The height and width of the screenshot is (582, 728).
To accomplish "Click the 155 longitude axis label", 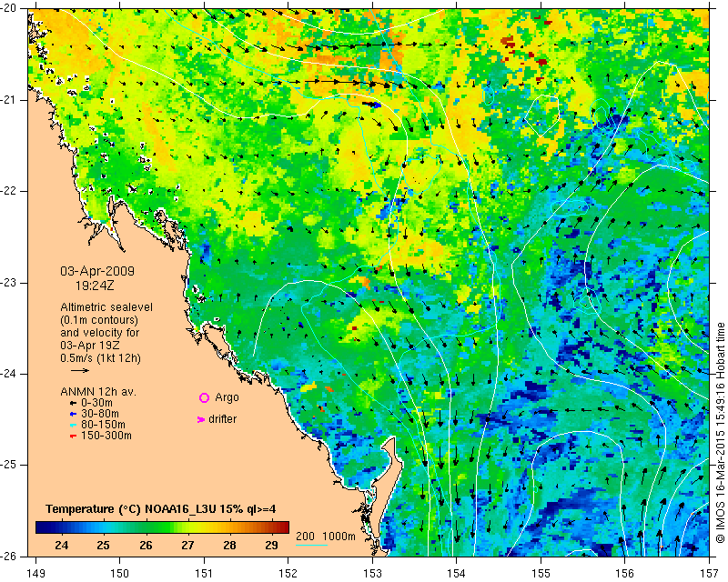I will click(x=541, y=574).
